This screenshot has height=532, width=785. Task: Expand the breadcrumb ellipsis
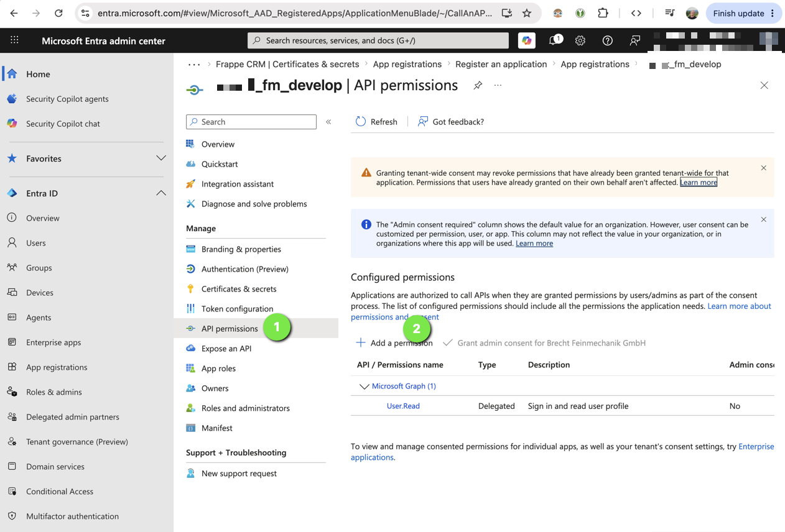tap(194, 64)
